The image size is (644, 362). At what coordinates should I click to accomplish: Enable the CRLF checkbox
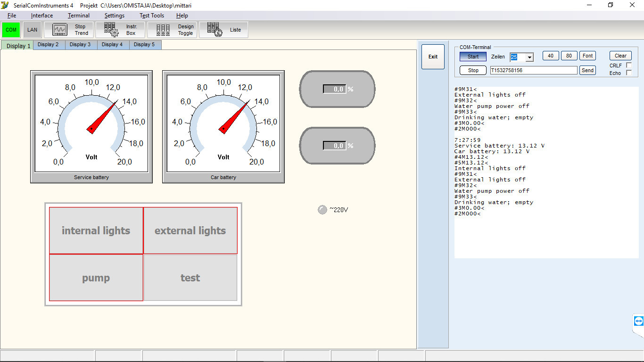tap(628, 66)
